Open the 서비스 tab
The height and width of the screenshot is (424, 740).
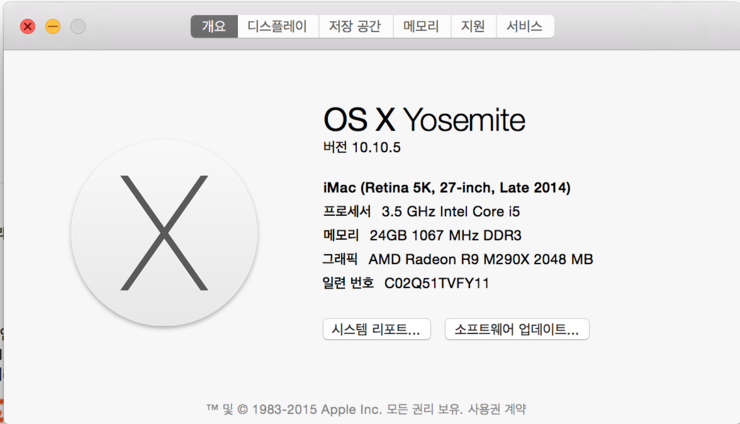pos(525,27)
